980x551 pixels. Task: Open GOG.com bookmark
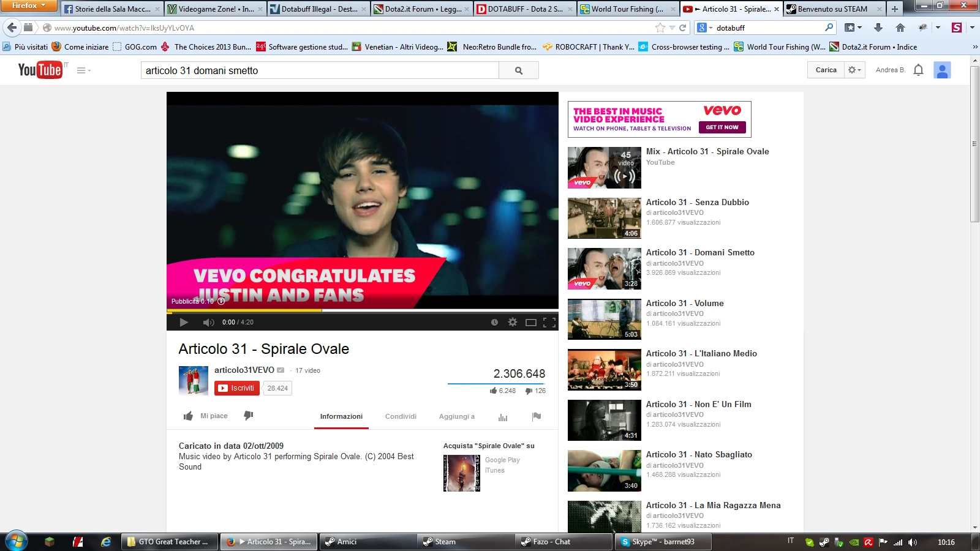[x=135, y=47]
